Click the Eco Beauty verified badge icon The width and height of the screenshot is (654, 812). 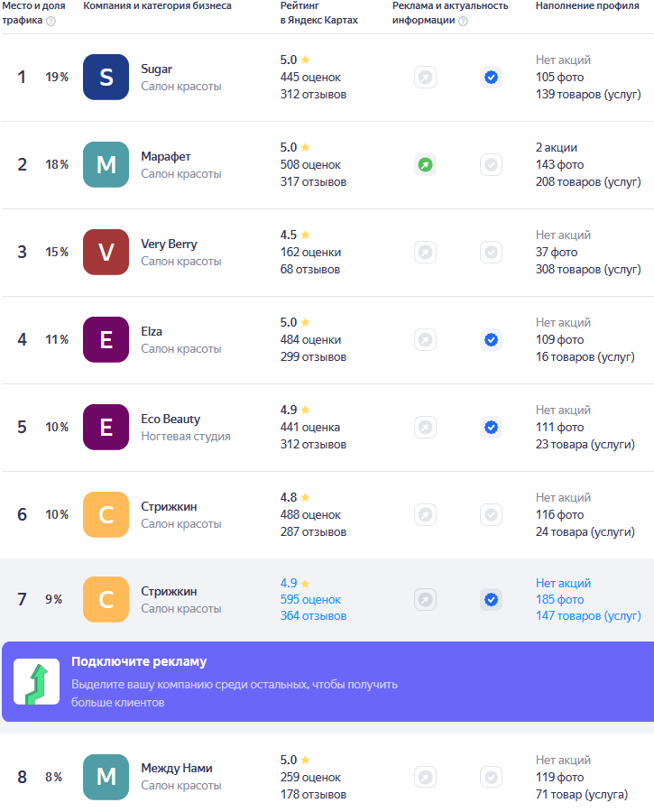pos(491,428)
